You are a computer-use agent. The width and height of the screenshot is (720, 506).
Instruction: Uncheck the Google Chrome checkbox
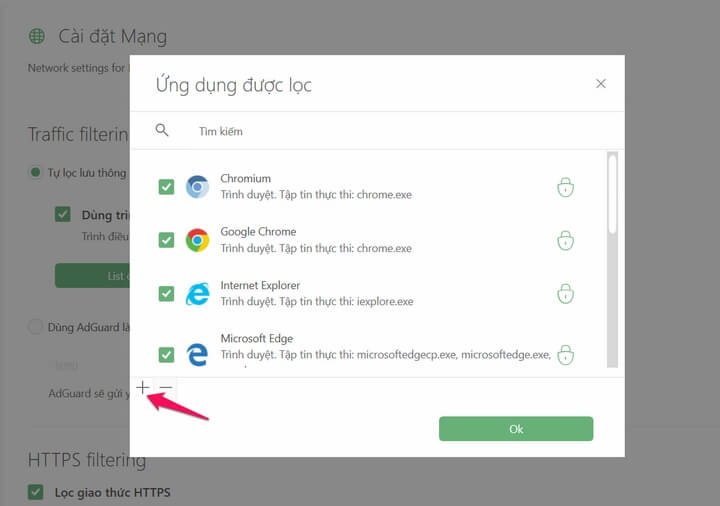(166, 240)
